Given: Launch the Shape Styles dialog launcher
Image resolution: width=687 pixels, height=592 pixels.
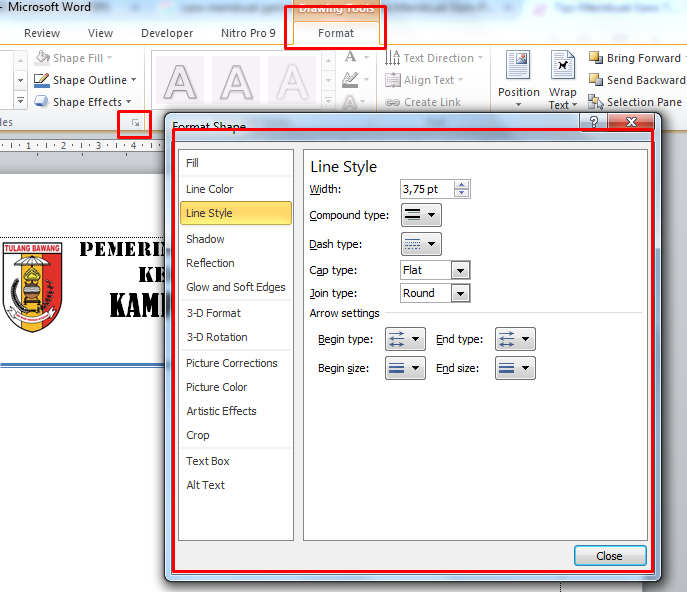Looking at the screenshot, I should point(135,123).
